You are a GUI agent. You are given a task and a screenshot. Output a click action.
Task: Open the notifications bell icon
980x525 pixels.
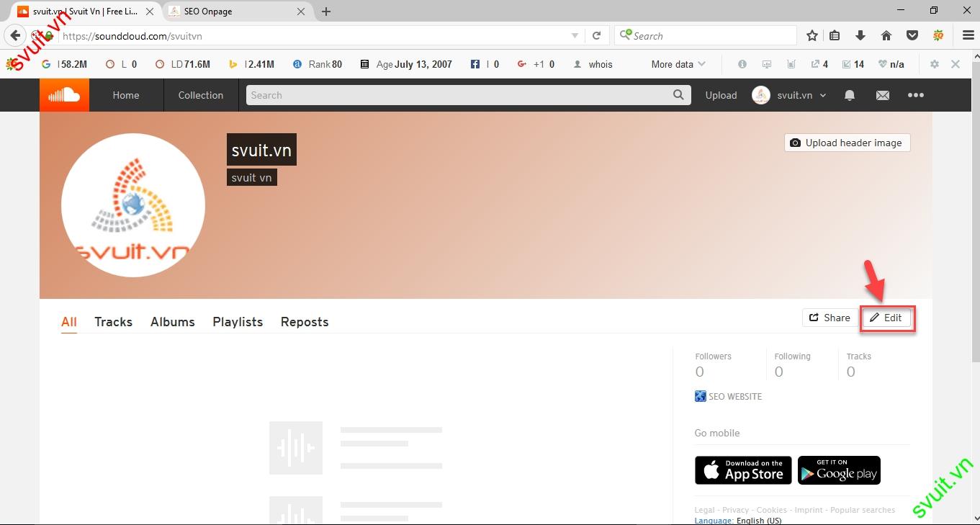850,95
